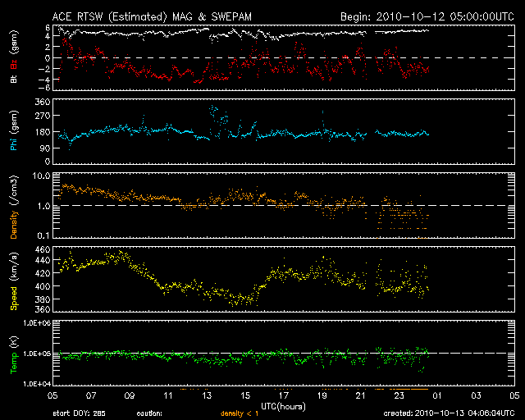Screen dimensions: 525x420
Task: Click the "460" tick on the Speed axis
Action: point(43,249)
